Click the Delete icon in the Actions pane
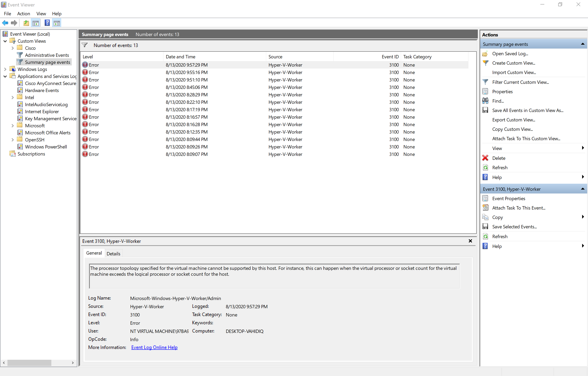Image resolution: width=588 pixels, height=376 pixels. click(x=485, y=158)
